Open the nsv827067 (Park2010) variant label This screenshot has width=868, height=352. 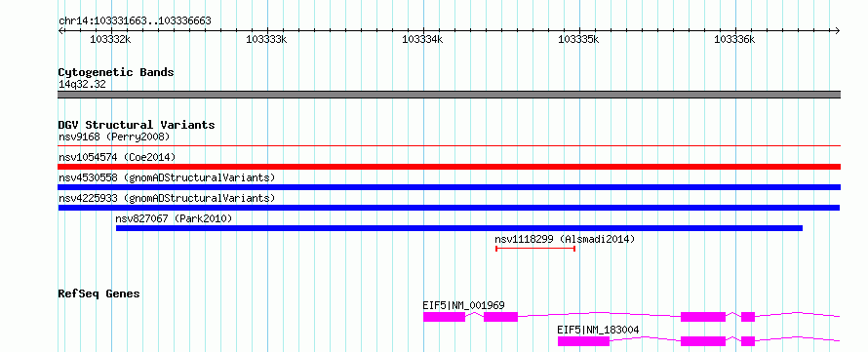pos(174,218)
